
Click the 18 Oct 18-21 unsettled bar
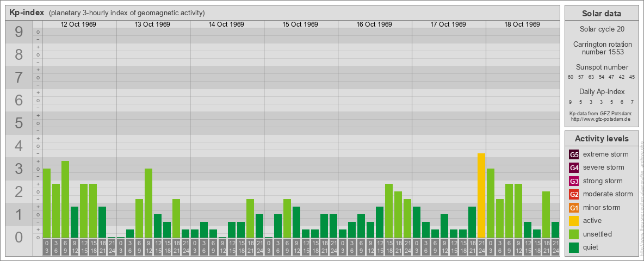546,215
